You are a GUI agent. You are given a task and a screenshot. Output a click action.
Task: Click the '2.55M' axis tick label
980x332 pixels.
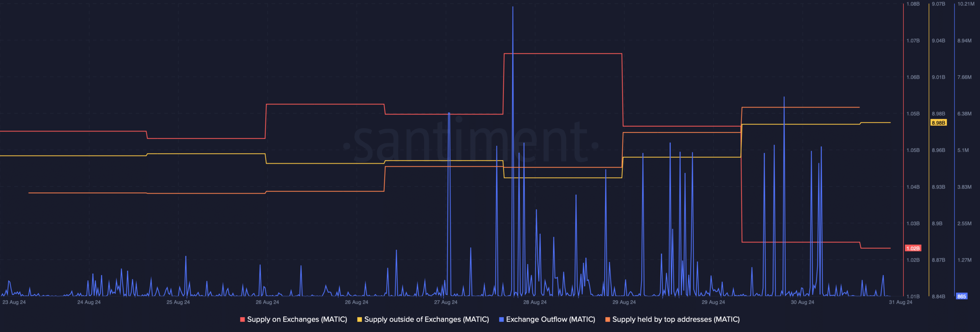pyautogui.click(x=964, y=223)
